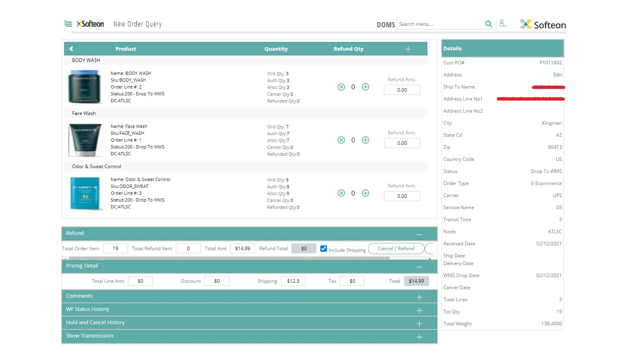Increase refund quantity for Odor & Sweat Control
This screenshot has width=644, height=362.
pyautogui.click(x=365, y=193)
